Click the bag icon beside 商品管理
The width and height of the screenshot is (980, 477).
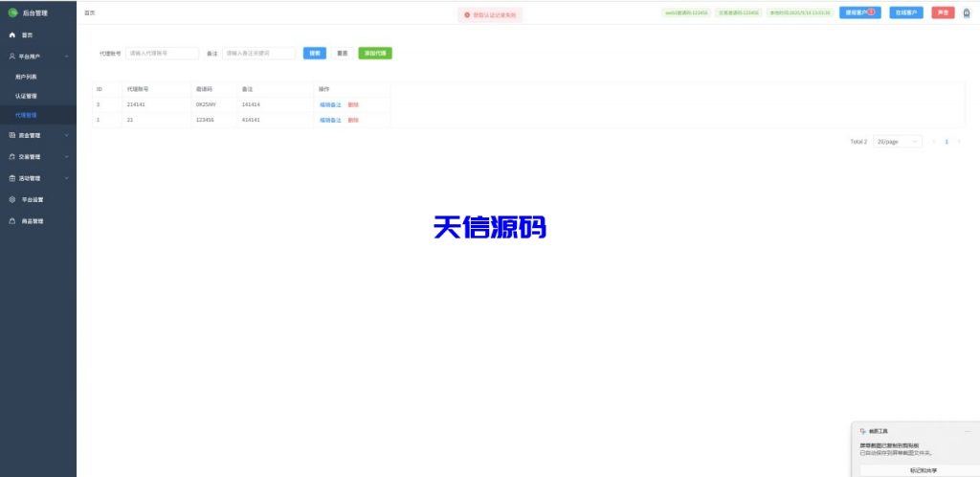pos(12,221)
